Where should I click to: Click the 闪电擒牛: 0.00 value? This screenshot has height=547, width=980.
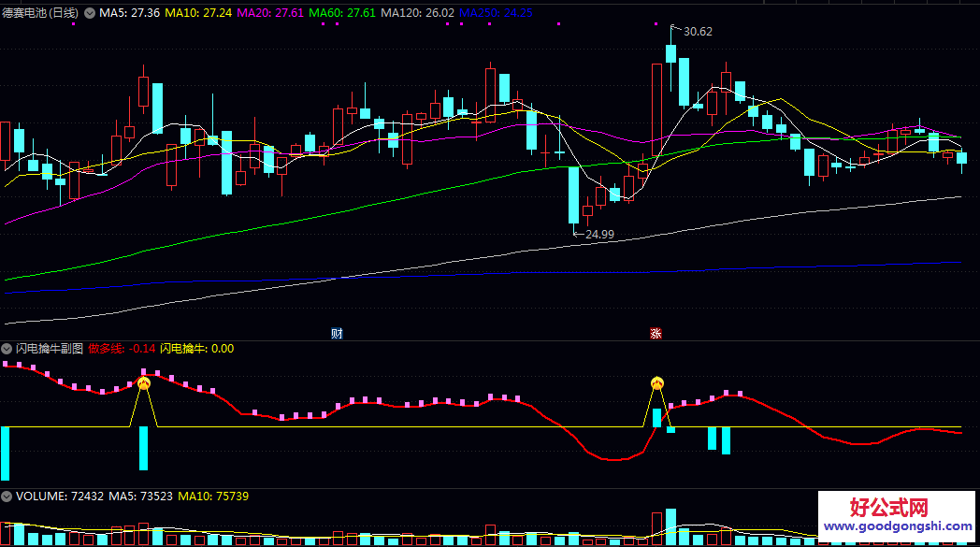(x=197, y=349)
